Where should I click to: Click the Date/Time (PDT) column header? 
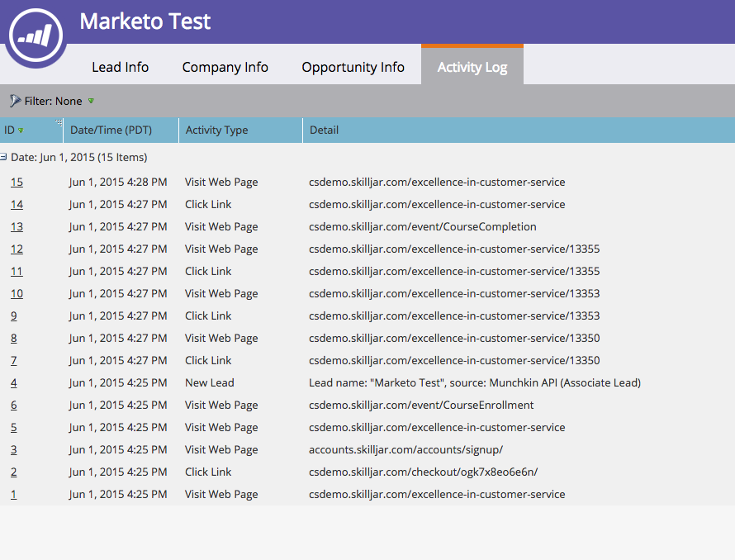click(121, 130)
